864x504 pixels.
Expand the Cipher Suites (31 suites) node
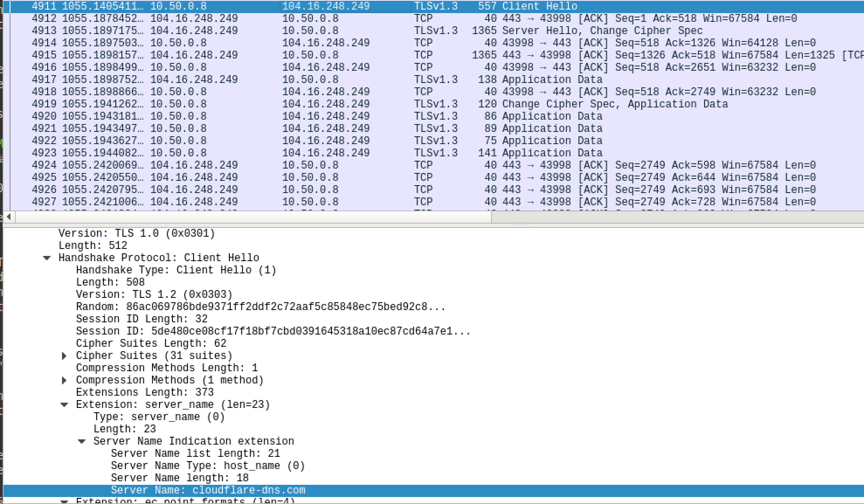pos(64,356)
